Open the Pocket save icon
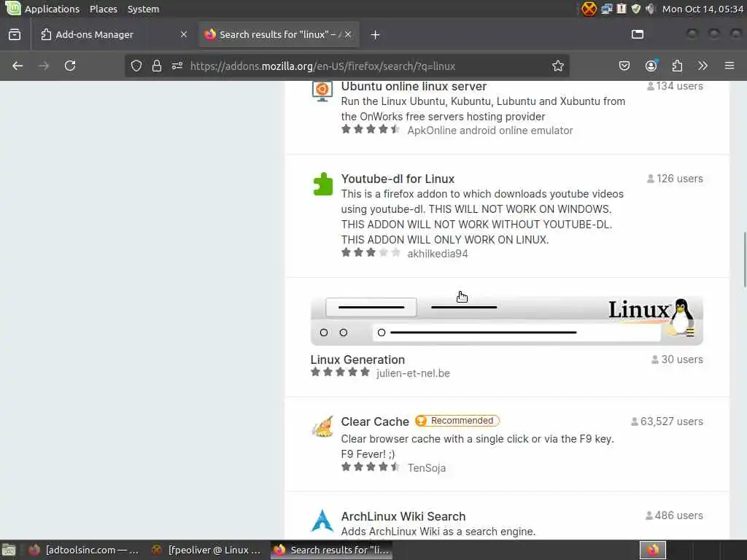The height and width of the screenshot is (560, 747). [624, 66]
